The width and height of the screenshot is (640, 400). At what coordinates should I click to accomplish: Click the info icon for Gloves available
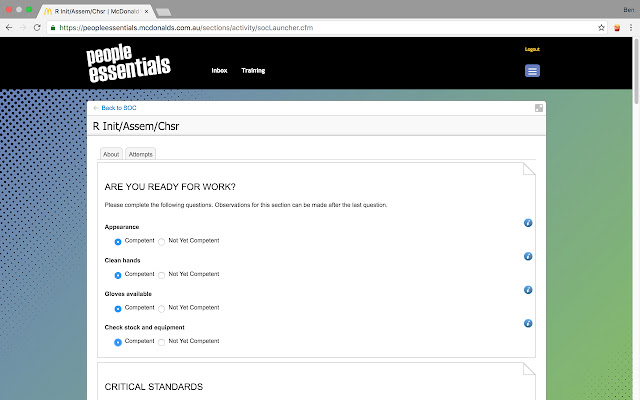click(528, 290)
